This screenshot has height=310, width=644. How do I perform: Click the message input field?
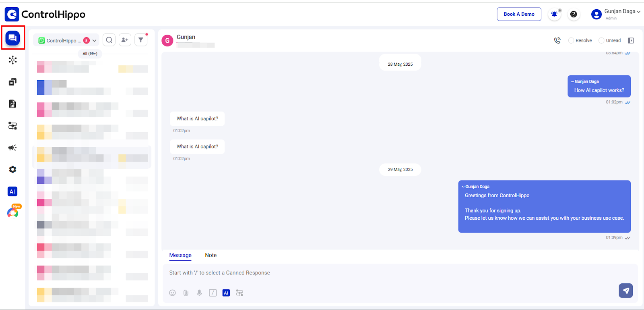point(400,273)
